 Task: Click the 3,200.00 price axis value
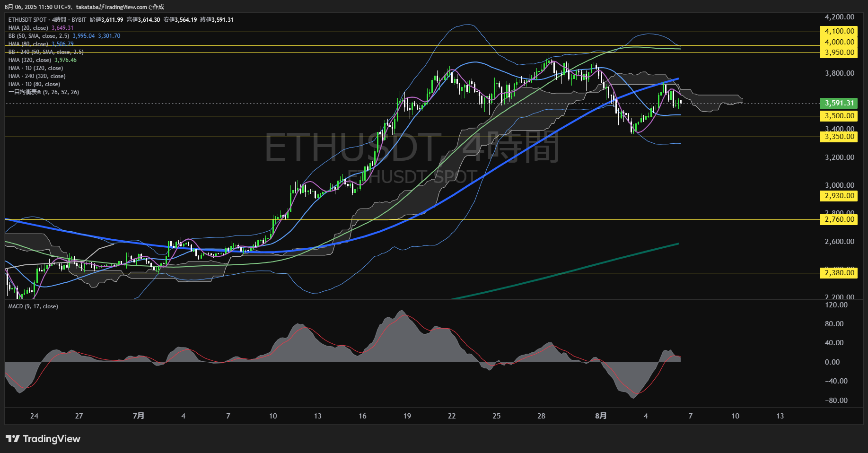coord(840,157)
